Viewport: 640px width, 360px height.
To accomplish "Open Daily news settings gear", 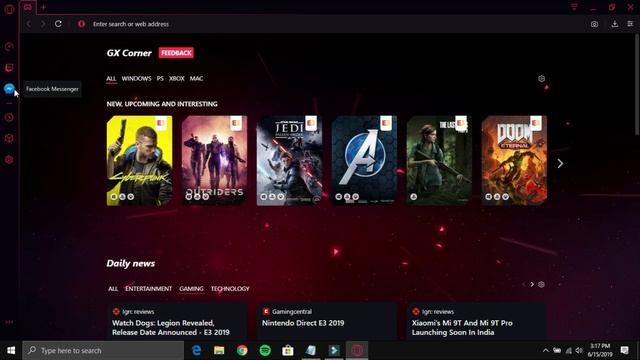I will tap(541, 284).
